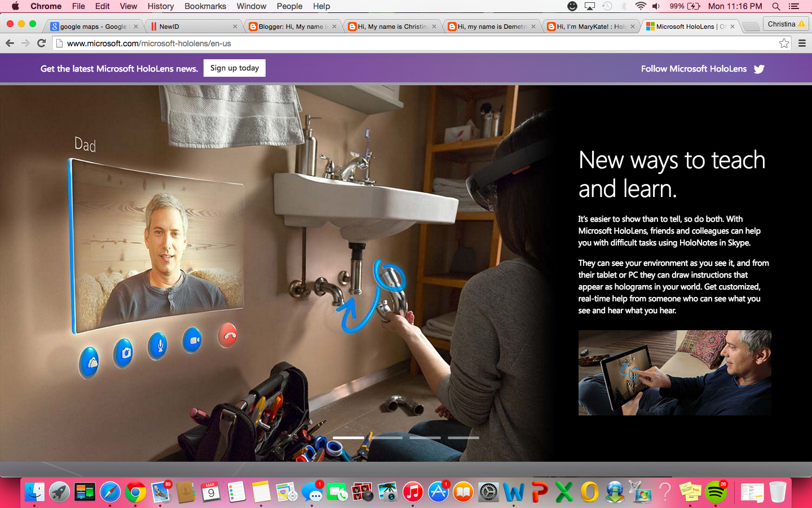Switch to the Hi, my name is Demetri tab
812x508 pixels.
492,27
